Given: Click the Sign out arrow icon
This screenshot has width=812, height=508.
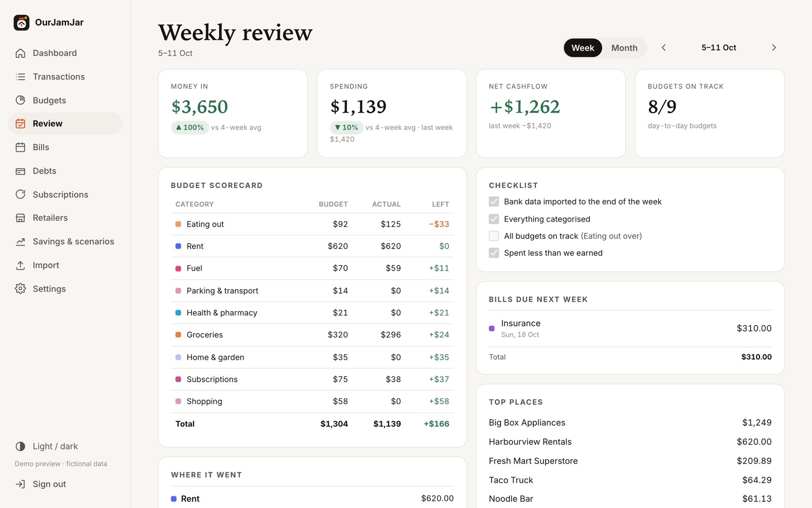Looking at the screenshot, I should [20, 484].
